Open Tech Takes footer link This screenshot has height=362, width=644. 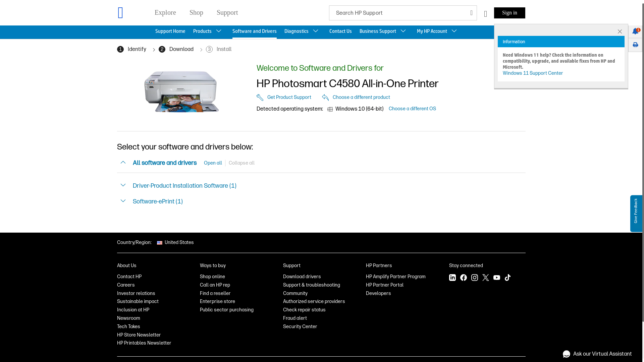128,327
